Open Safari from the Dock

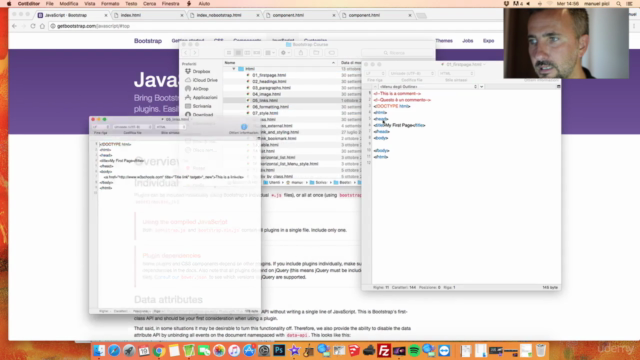click(x=114, y=351)
